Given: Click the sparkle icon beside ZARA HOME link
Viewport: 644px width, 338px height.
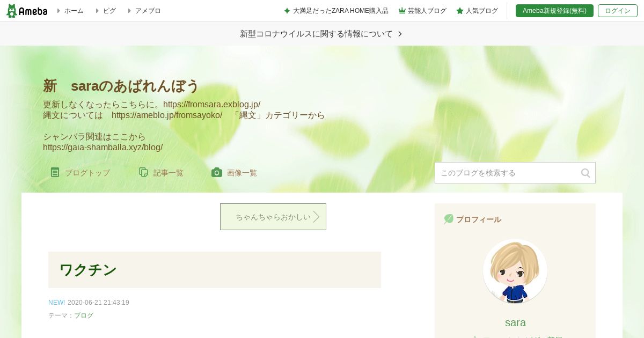Looking at the screenshot, I should (287, 11).
